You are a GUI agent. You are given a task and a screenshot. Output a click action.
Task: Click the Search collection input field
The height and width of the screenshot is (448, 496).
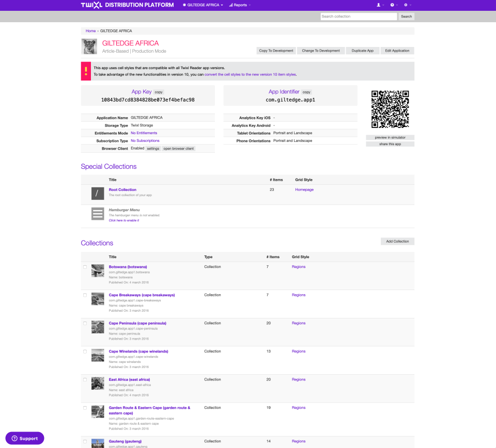pos(359,17)
